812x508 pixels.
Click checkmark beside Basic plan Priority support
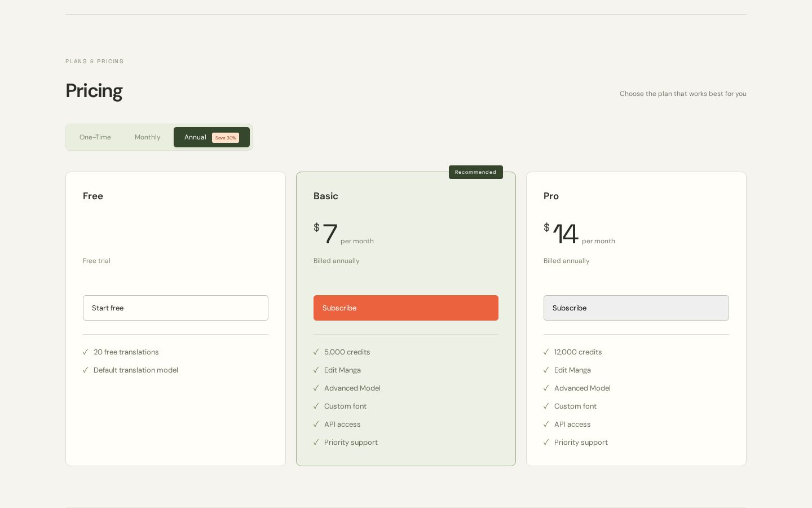tap(316, 442)
